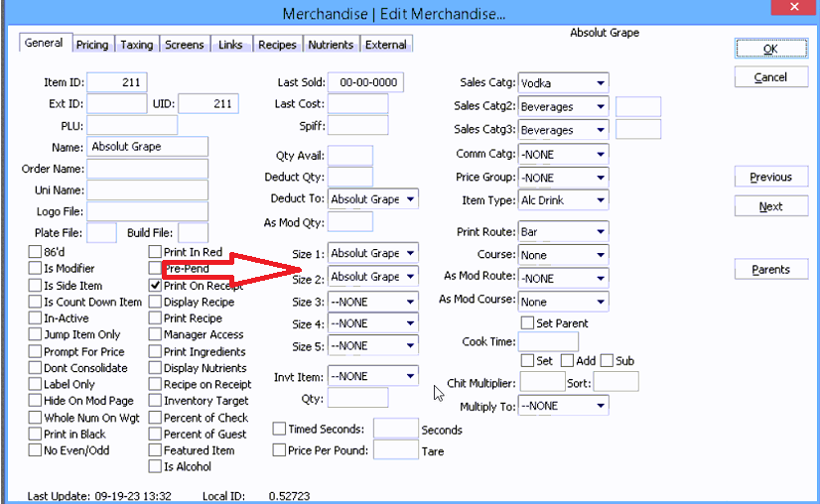
Task: Open the Print Route dropdown showing Bar
Action: tap(563, 231)
